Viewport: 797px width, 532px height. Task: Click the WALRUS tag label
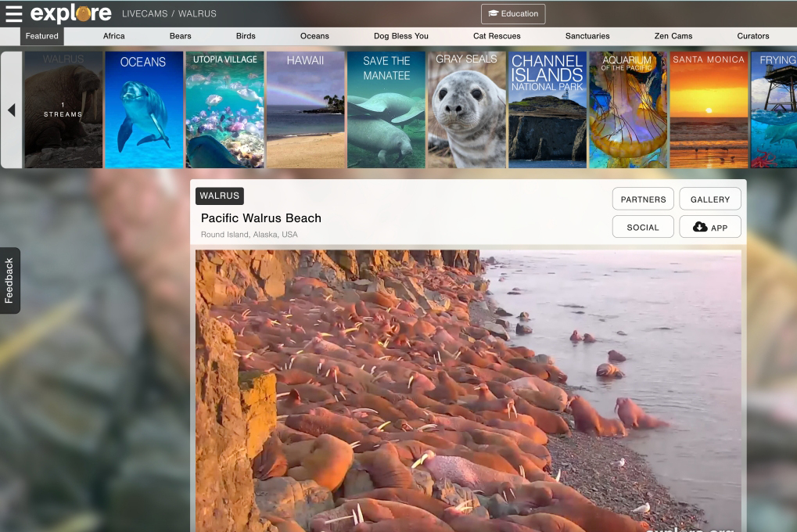pyautogui.click(x=220, y=196)
